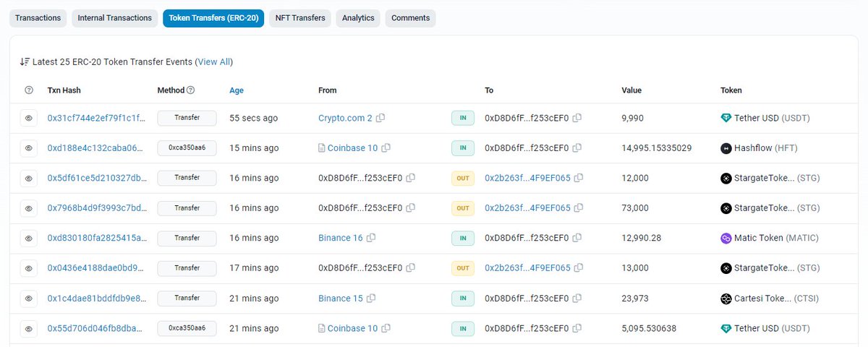
Task: Click the Matic token logo icon
Action: (x=726, y=239)
